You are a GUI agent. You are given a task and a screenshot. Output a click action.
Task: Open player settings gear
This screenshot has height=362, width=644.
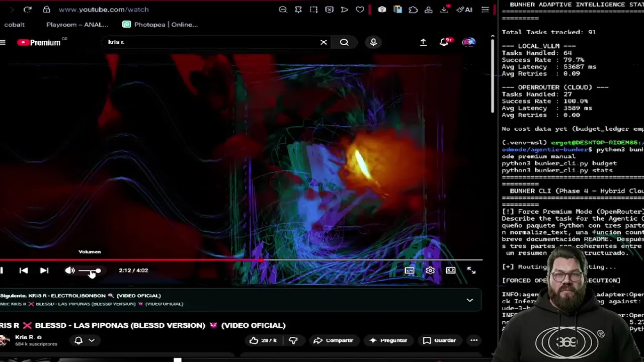coord(430,270)
